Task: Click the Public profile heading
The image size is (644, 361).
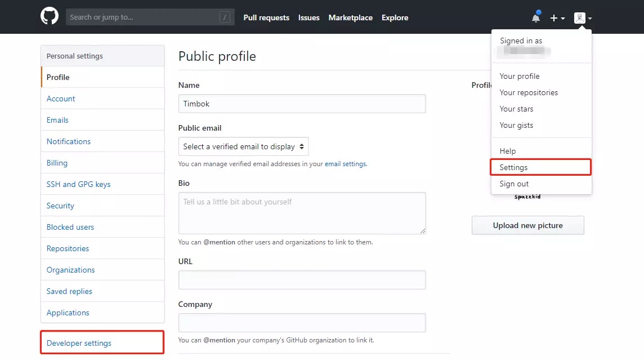Action: 217,56
